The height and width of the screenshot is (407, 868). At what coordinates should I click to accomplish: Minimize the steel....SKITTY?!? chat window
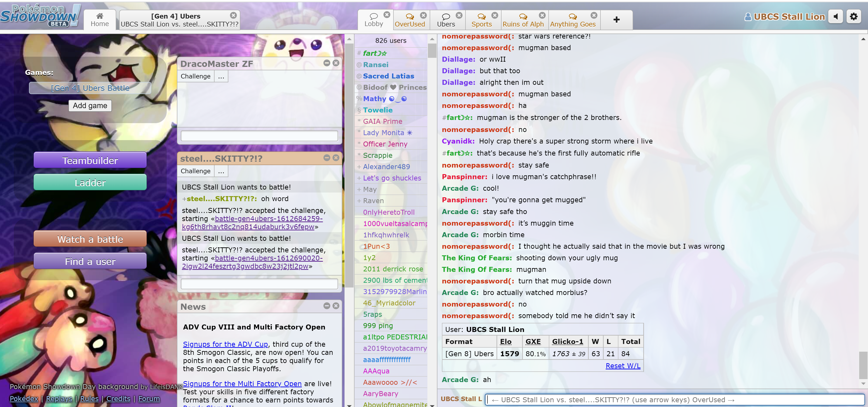pyautogui.click(x=326, y=158)
